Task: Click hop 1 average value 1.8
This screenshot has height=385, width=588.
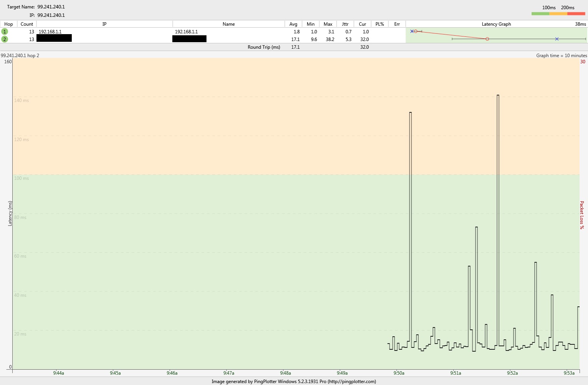Action: click(296, 32)
